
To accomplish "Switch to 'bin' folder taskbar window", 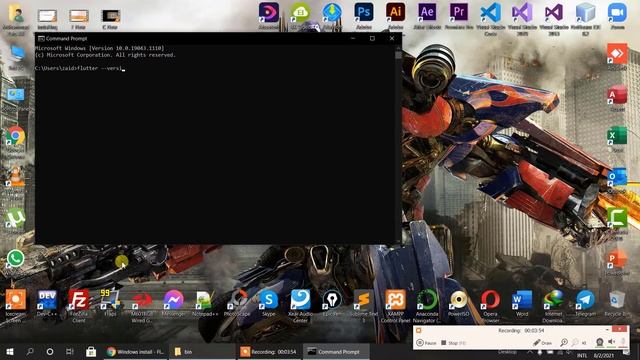I will [x=202, y=351].
